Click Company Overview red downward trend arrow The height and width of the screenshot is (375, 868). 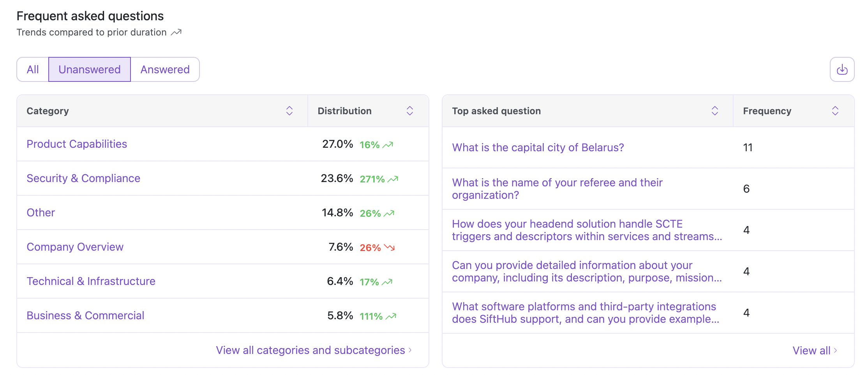(x=389, y=248)
